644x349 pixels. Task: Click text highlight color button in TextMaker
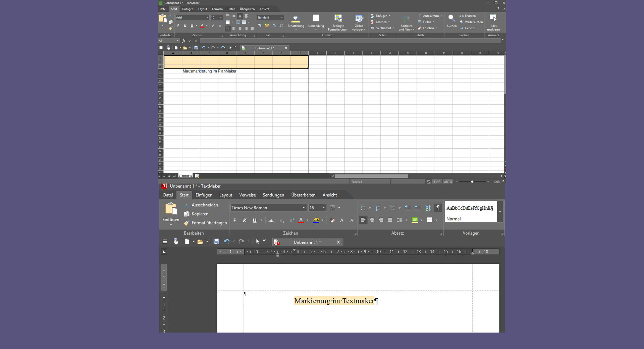316,220
